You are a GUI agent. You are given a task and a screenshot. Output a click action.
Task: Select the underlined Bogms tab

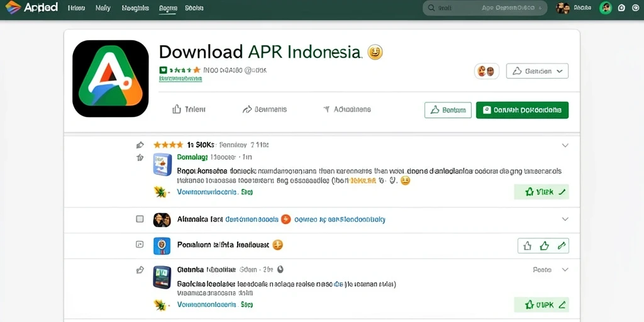pos(168,8)
